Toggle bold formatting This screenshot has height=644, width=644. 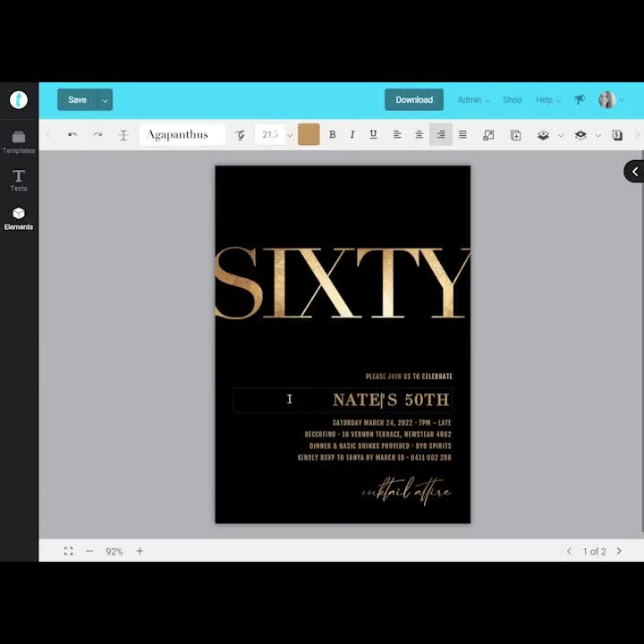332,134
